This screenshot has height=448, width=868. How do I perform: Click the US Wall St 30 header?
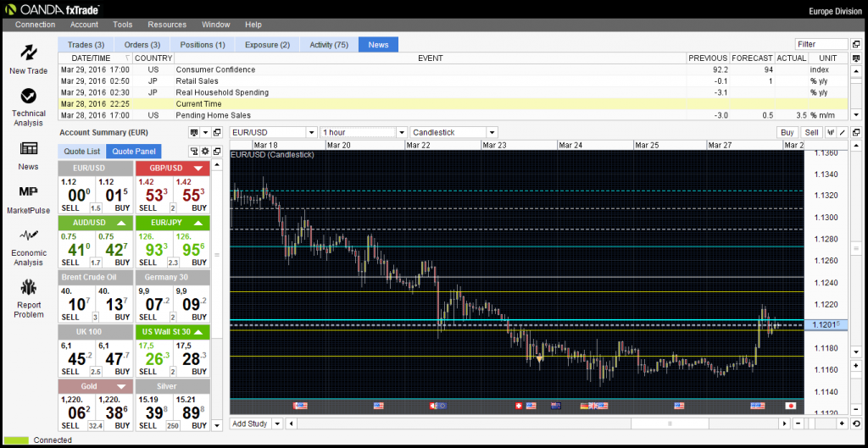(x=173, y=331)
